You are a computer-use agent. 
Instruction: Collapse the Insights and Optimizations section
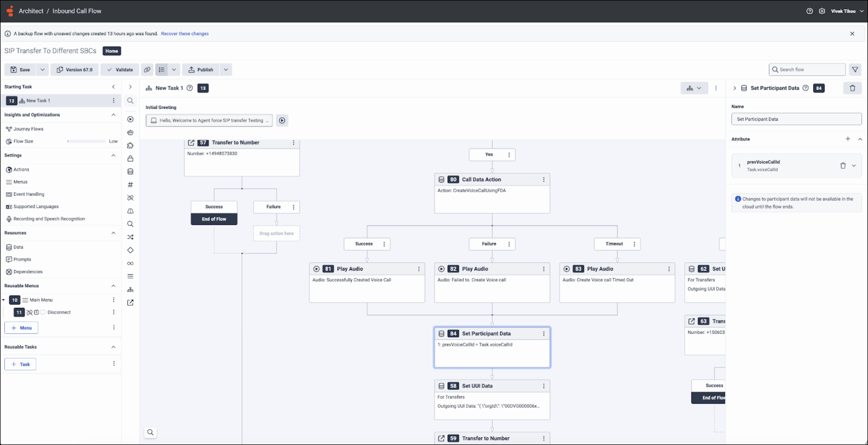[x=113, y=115]
